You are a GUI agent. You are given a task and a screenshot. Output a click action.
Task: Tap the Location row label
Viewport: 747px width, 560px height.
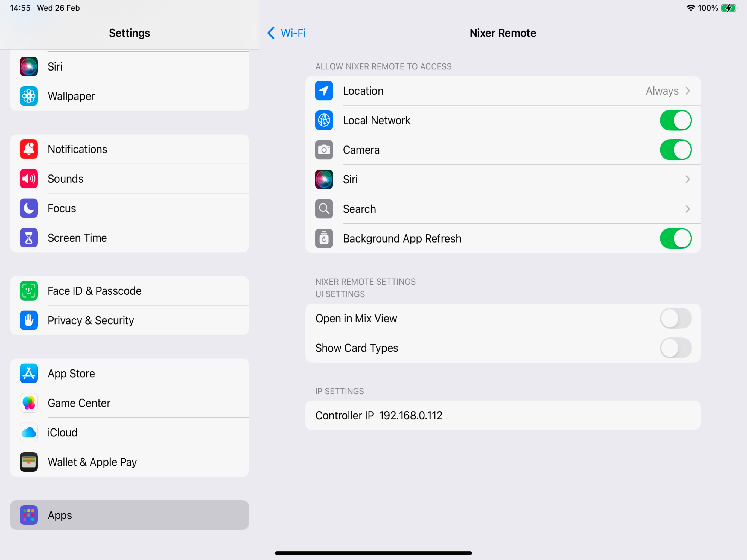coord(363,91)
